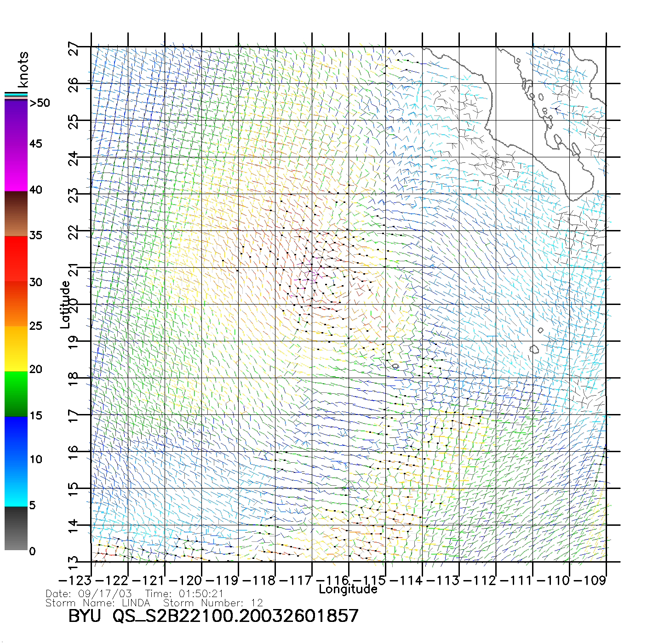This screenshot has height=644, width=653.
Task: Choose the purple 45–50 knots legend band
Action: pos(16,122)
